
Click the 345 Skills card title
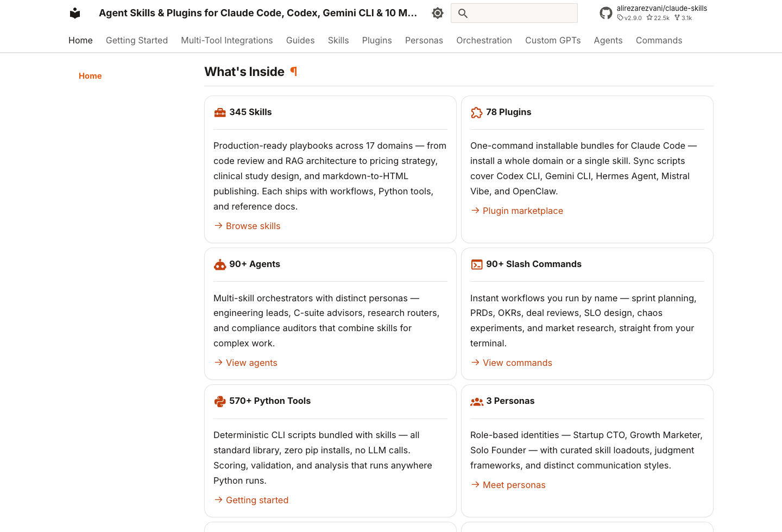pyautogui.click(x=250, y=112)
